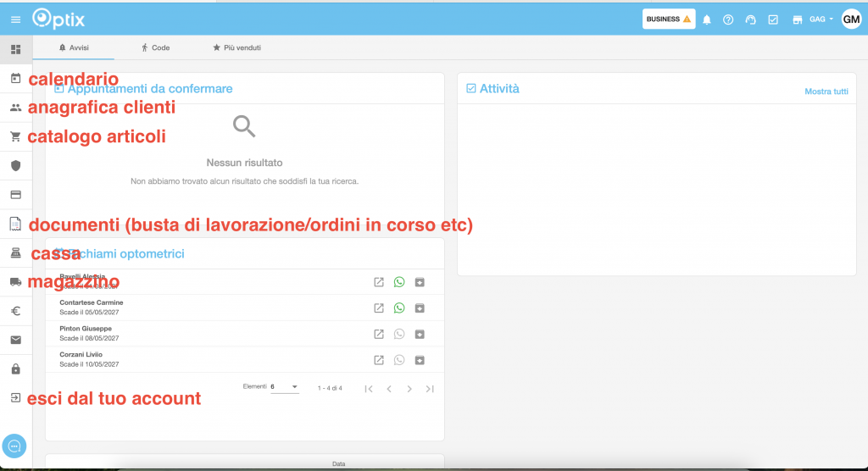868x471 pixels.
Task: Open the warehouse truck icon
Action: tap(15, 282)
